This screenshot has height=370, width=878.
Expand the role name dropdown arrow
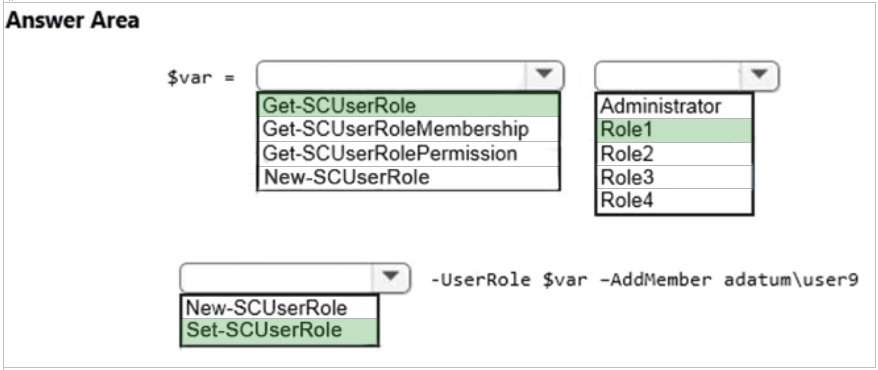(759, 76)
